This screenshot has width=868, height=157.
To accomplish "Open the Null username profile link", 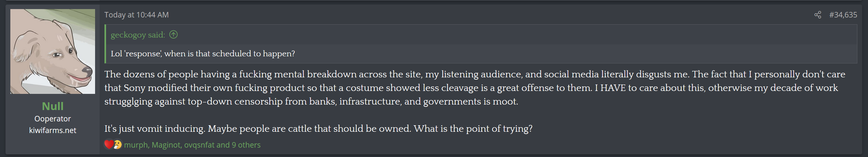I will pos(53,106).
